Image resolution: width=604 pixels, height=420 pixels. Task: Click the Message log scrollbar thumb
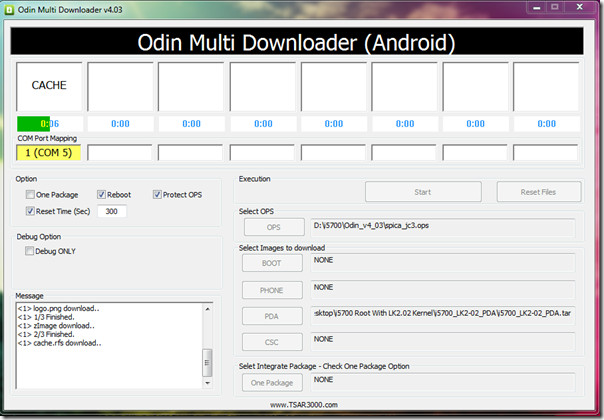tap(207, 363)
